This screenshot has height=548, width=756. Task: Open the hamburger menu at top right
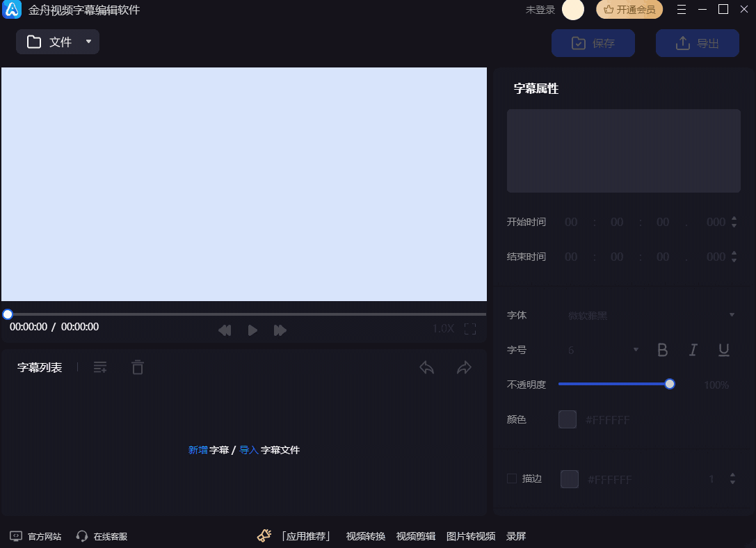pyautogui.click(x=681, y=10)
